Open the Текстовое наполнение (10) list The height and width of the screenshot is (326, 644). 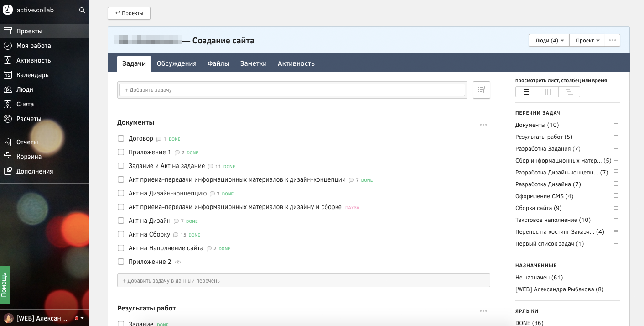coord(553,220)
